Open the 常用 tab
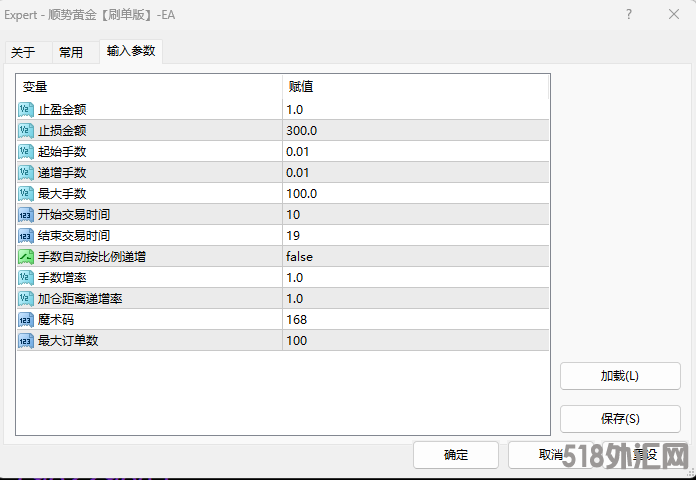Image resolution: width=696 pixels, height=480 pixels. tap(71, 52)
